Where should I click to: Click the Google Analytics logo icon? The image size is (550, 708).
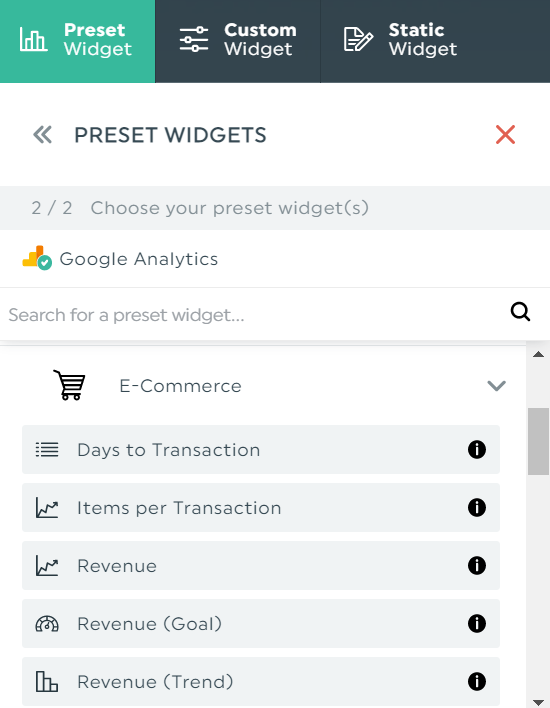(37, 258)
